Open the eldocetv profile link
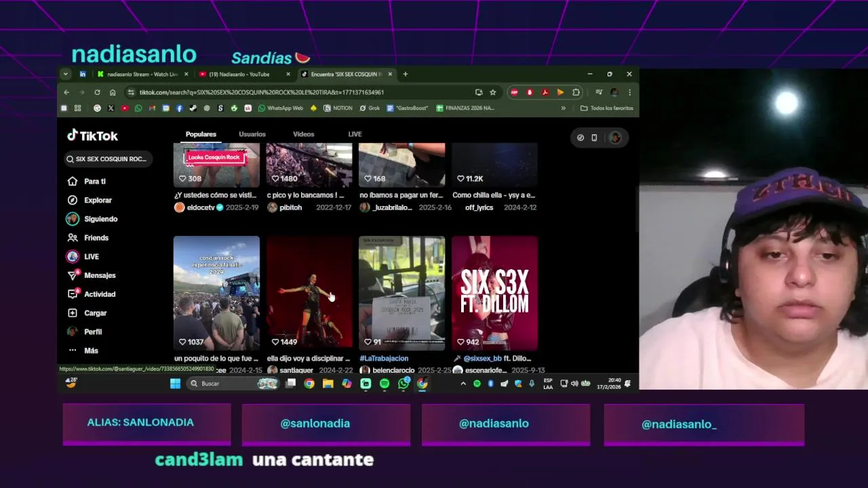The image size is (868, 488). pyautogui.click(x=202, y=207)
